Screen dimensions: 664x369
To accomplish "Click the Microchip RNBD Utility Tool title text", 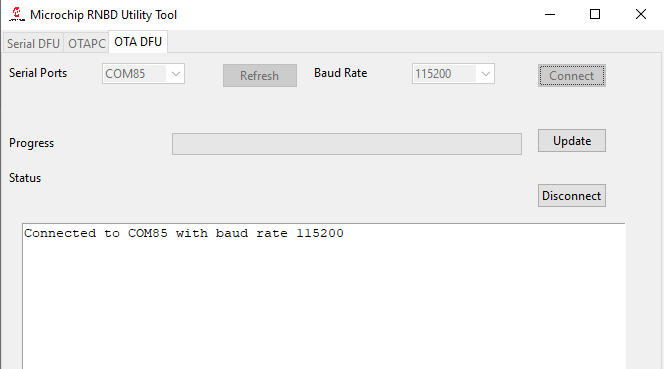I will coord(103,15).
